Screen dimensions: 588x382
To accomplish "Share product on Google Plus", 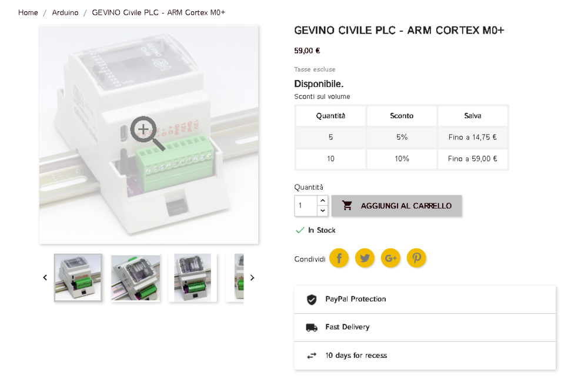I will coord(390,258).
